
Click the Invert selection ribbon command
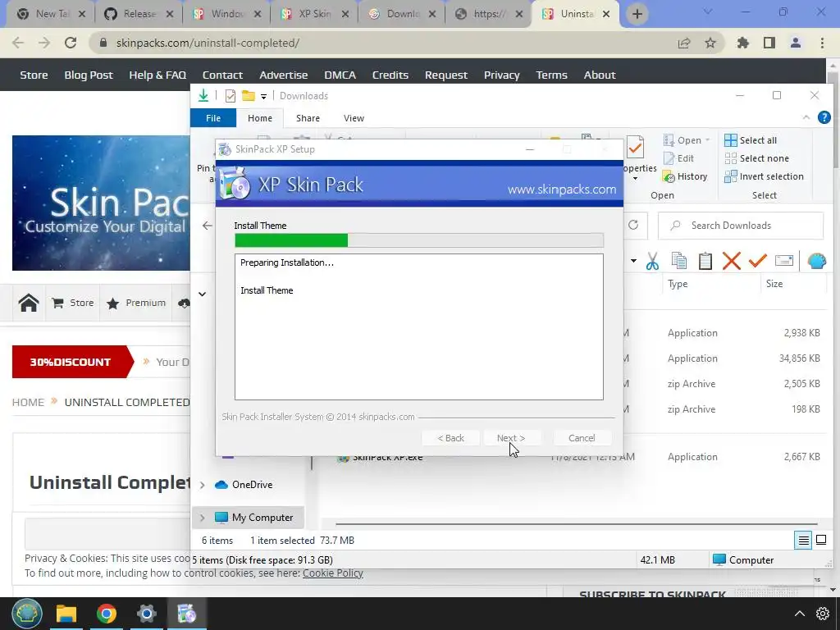(764, 176)
